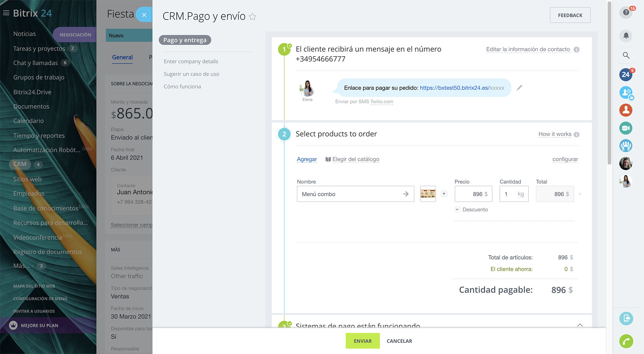Image resolution: width=644 pixels, height=354 pixels.
Task: Click the Menú combo product thumbnail
Action: tap(428, 194)
